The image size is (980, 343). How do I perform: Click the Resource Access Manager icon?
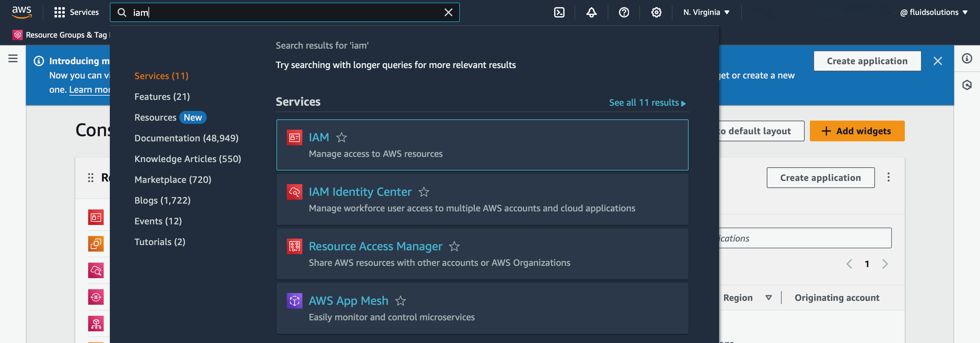pos(294,246)
